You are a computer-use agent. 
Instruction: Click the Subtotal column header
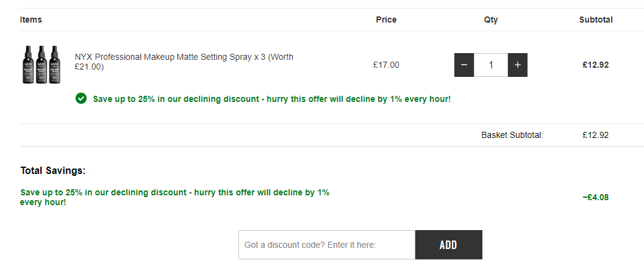tap(596, 20)
